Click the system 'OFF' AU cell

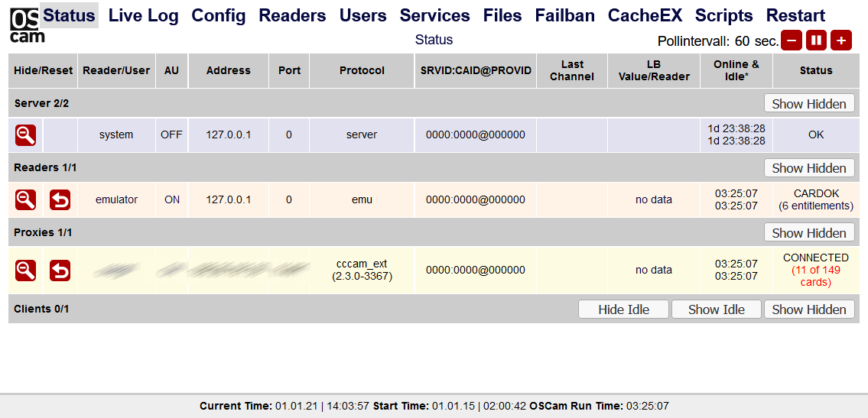tap(171, 134)
